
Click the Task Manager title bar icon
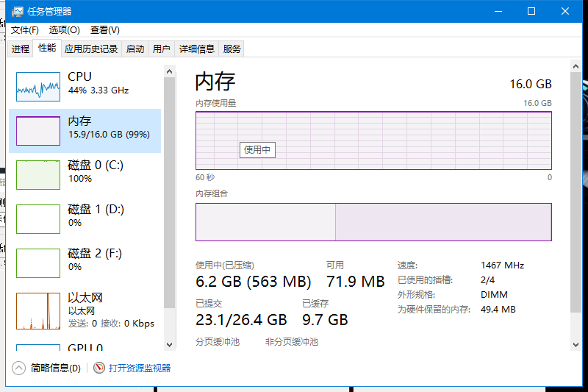click(x=17, y=11)
